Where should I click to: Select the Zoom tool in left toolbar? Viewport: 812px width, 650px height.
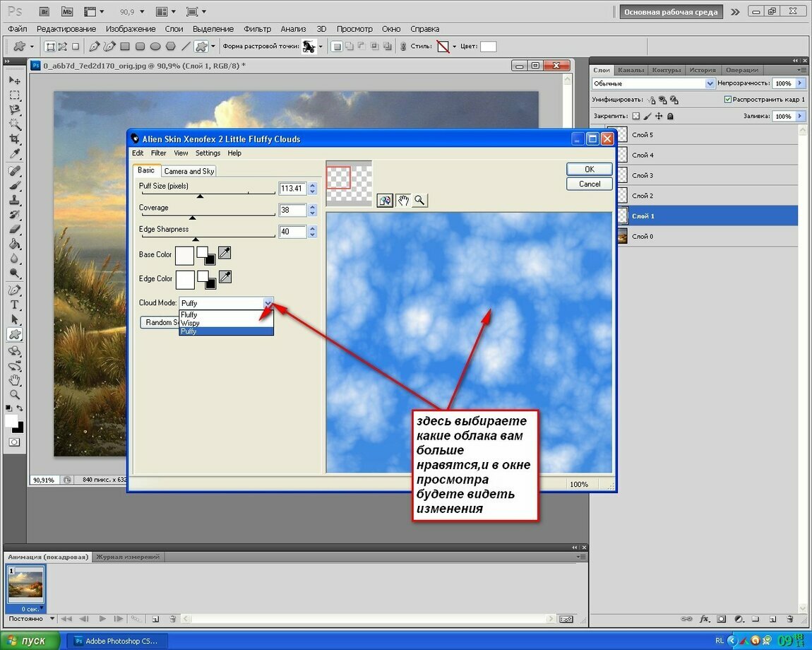click(x=15, y=394)
